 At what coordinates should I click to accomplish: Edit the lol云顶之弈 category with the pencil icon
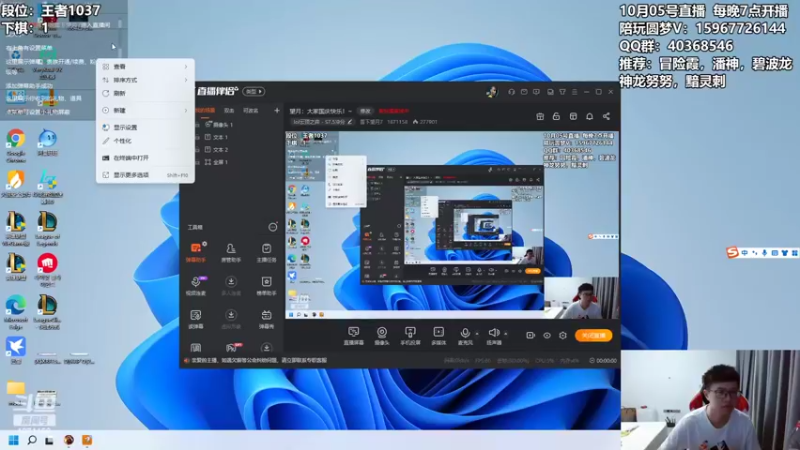(350, 122)
